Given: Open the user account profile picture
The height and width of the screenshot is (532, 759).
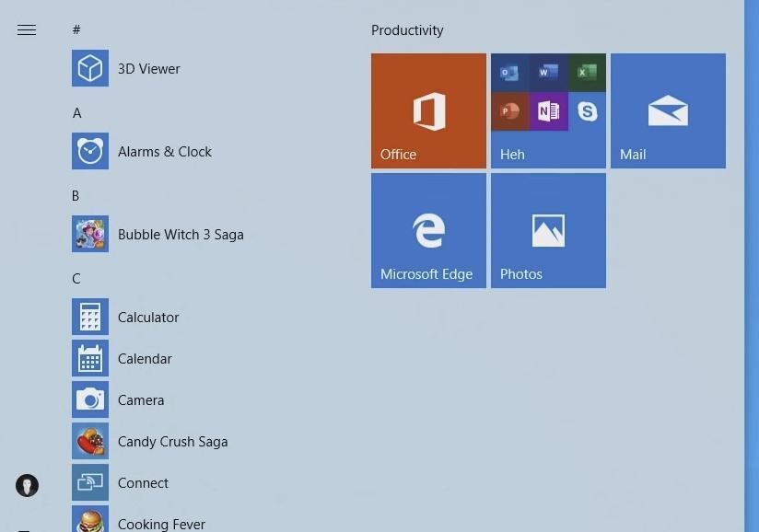Looking at the screenshot, I should (x=27, y=485).
